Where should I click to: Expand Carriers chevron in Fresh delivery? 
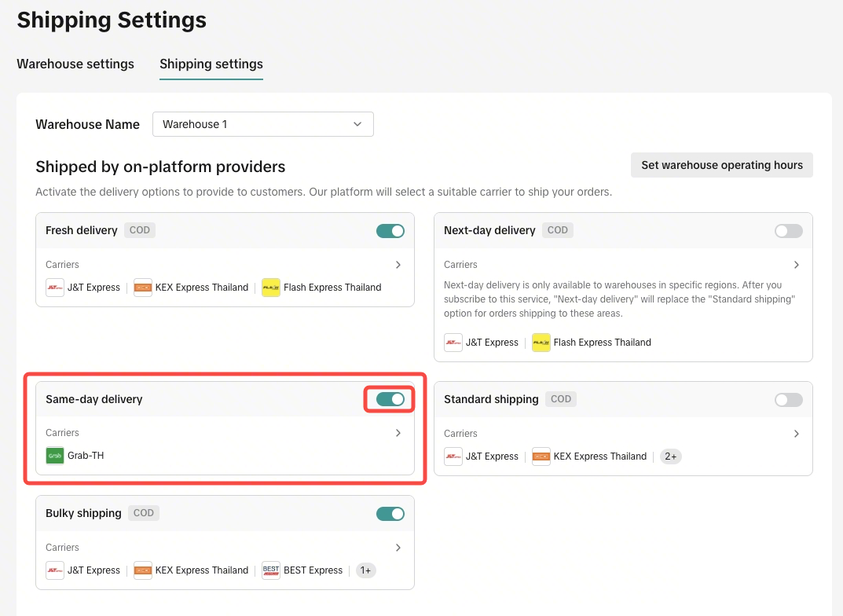click(x=398, y=265)
